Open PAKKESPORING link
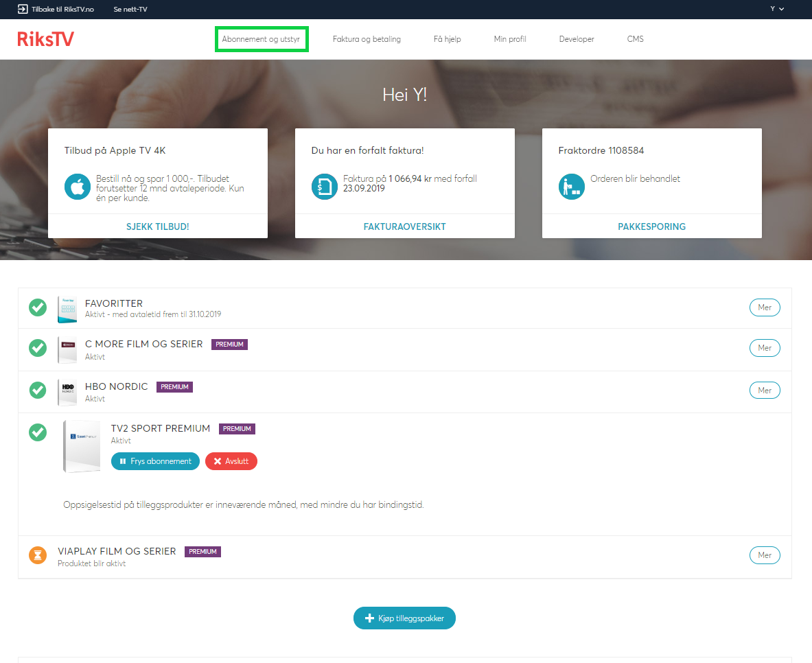 point(651,226)
